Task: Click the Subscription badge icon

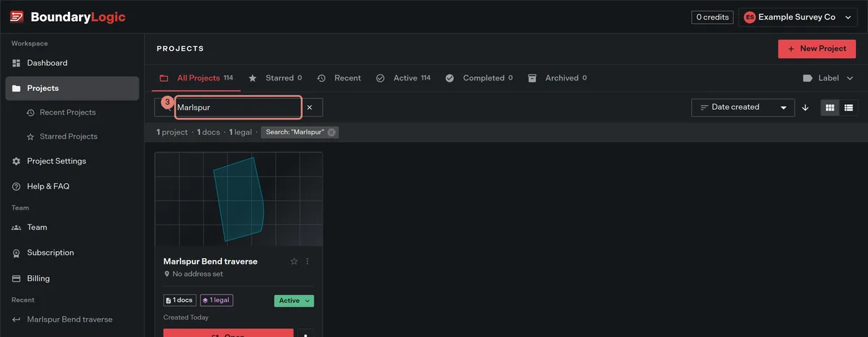Action: click(17, 253)
